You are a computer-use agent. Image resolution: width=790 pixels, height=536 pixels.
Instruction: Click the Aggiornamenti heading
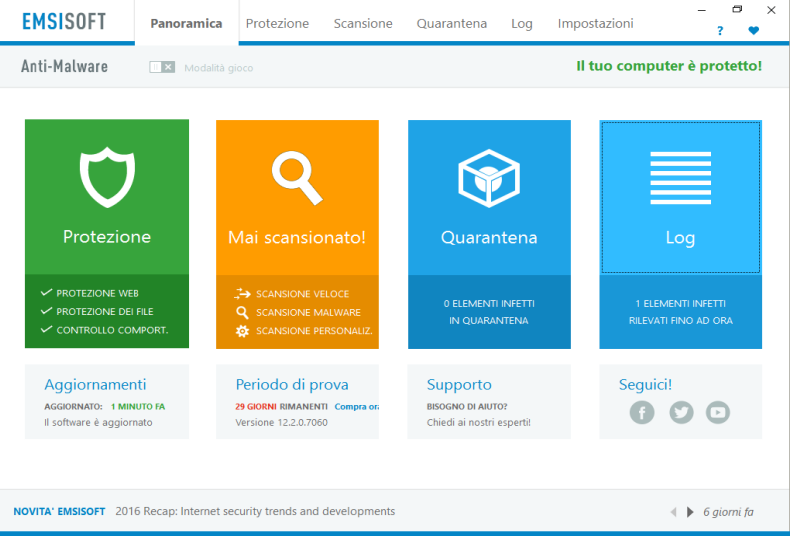95,384
